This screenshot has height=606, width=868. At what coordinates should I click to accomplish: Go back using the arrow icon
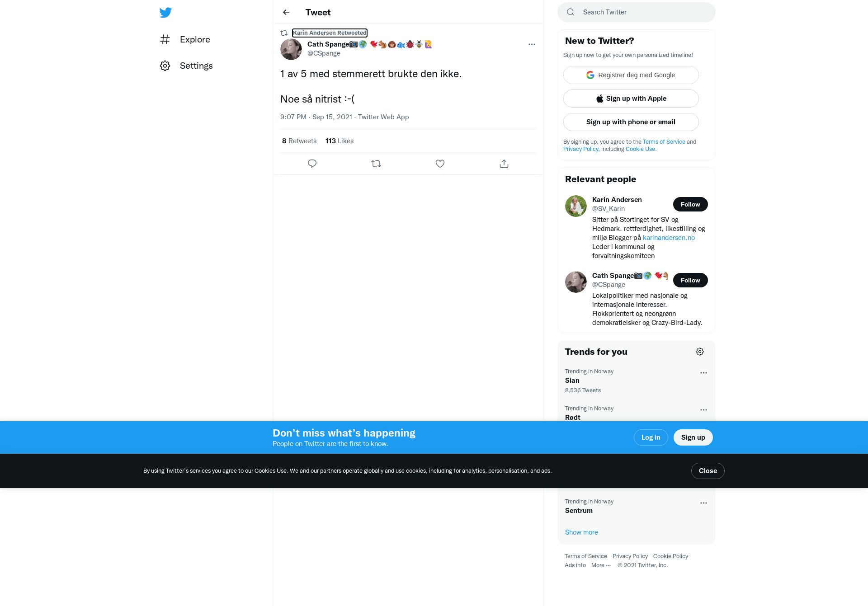click(286, 12)
